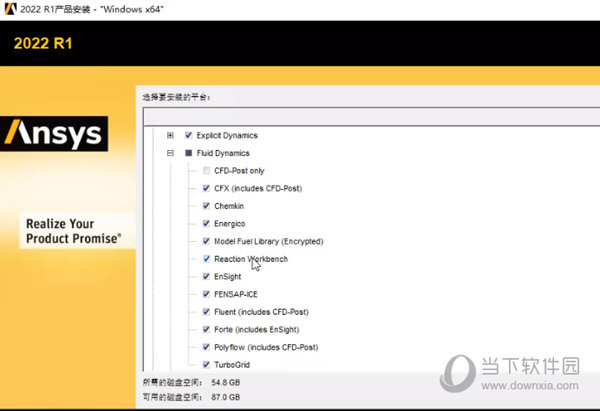
Task: Collapse the Fluid Dynamics tree node
Action: tap(170, 153)
